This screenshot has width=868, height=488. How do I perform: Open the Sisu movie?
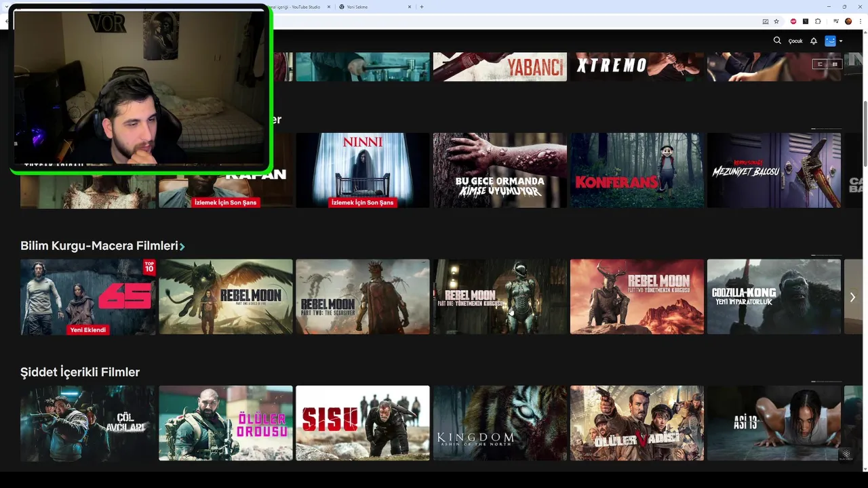[363, 423]
